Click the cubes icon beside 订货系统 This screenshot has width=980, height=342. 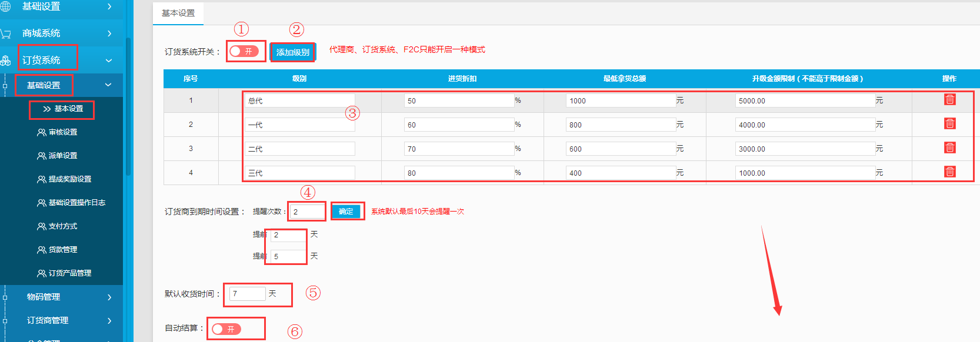point(5,61)
